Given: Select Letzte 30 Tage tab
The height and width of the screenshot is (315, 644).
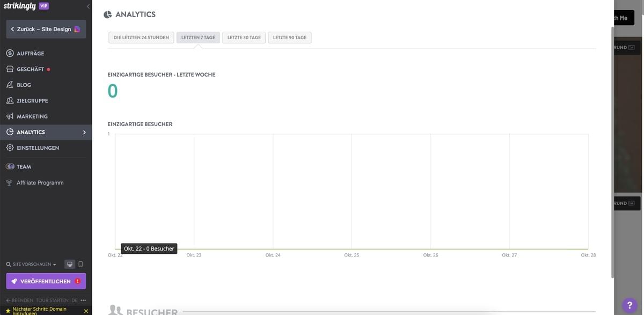Looking at the screenshot, I should pyautogui.click(x=244, y=38).
